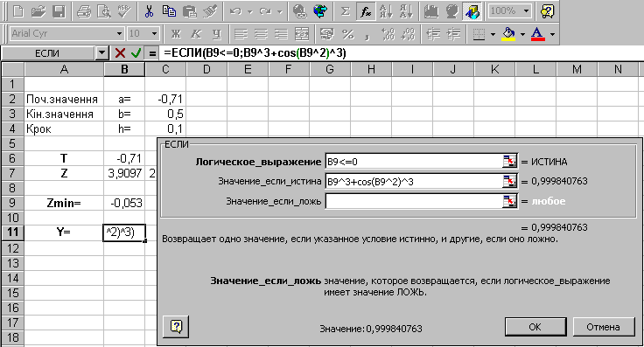
Task: Click the Decrease Indent icon
Action: coord(433,34)
